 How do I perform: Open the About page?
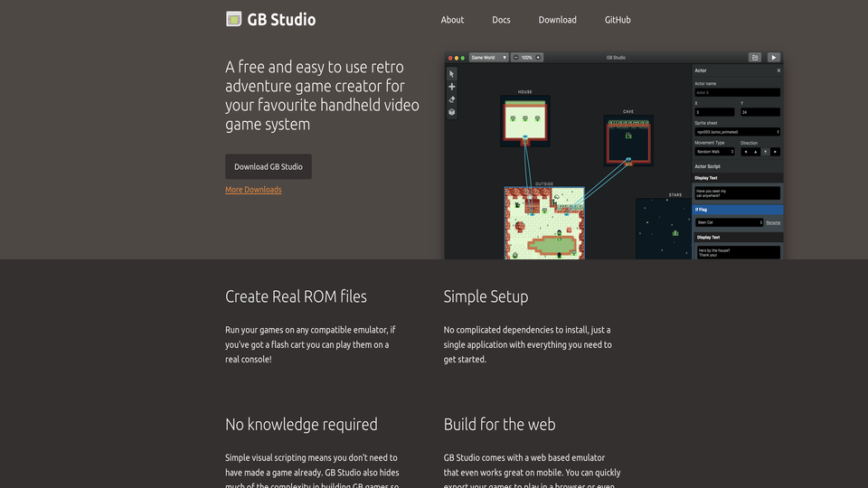(452, 20)
